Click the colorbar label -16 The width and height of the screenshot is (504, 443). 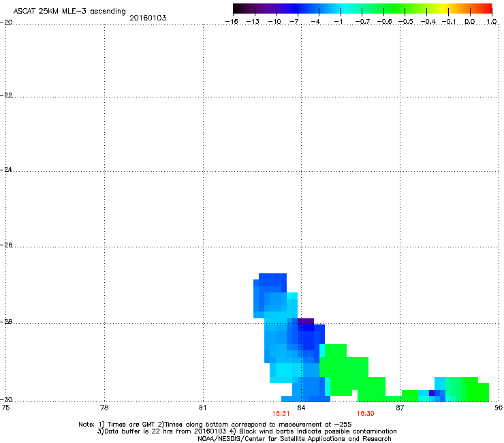pyautogui.click(x=232, y=22)
